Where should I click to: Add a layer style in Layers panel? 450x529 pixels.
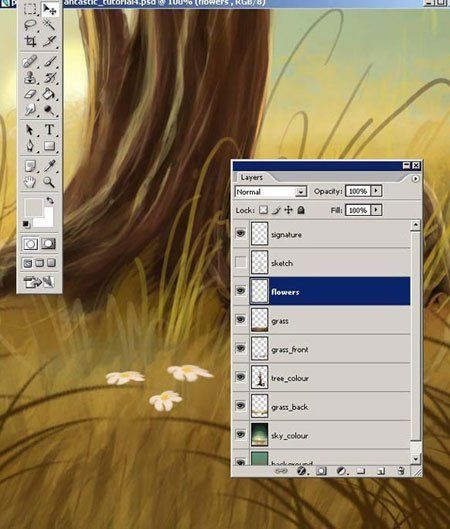point(301,471)
